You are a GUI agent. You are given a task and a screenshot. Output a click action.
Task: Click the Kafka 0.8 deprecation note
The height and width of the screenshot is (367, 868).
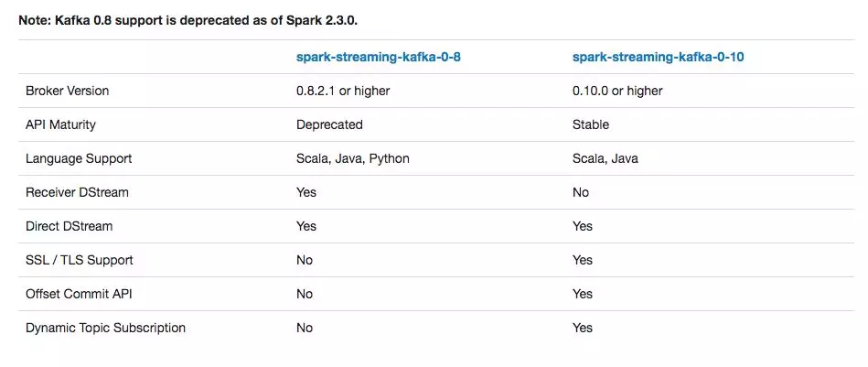click(x=195, y=19)
